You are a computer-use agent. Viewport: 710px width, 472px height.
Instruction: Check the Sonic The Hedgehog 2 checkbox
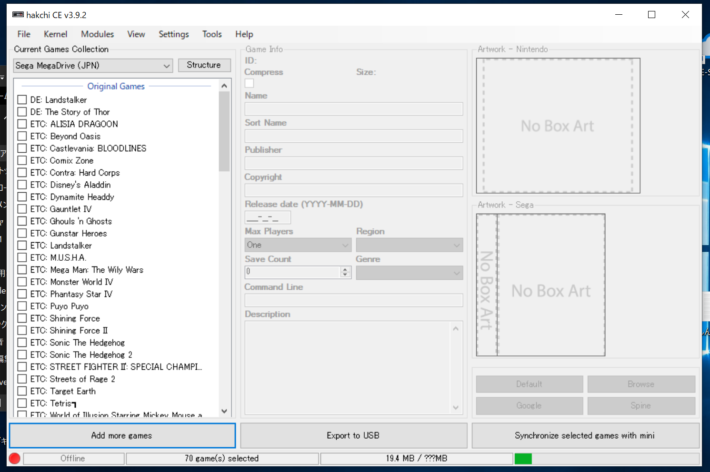point(22,355)
